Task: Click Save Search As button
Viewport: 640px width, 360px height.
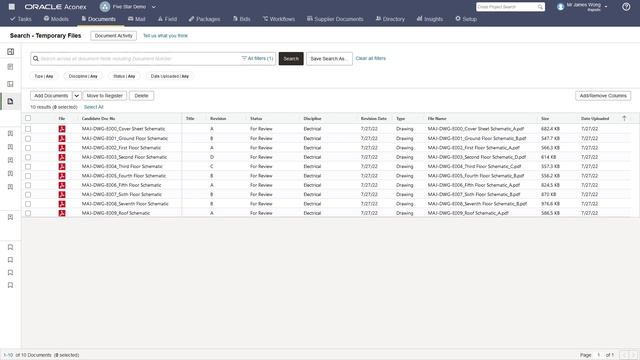Action: [x=329, y=59]
